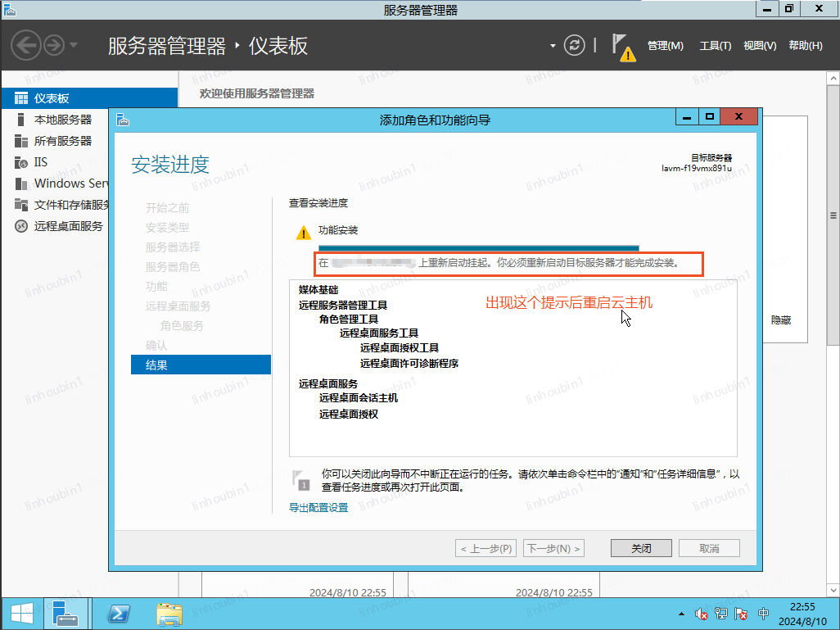Click the Action Center flag tray icon
Image resolution: width=840 pixels, height=630 pixels.
(x=742, y=614)
